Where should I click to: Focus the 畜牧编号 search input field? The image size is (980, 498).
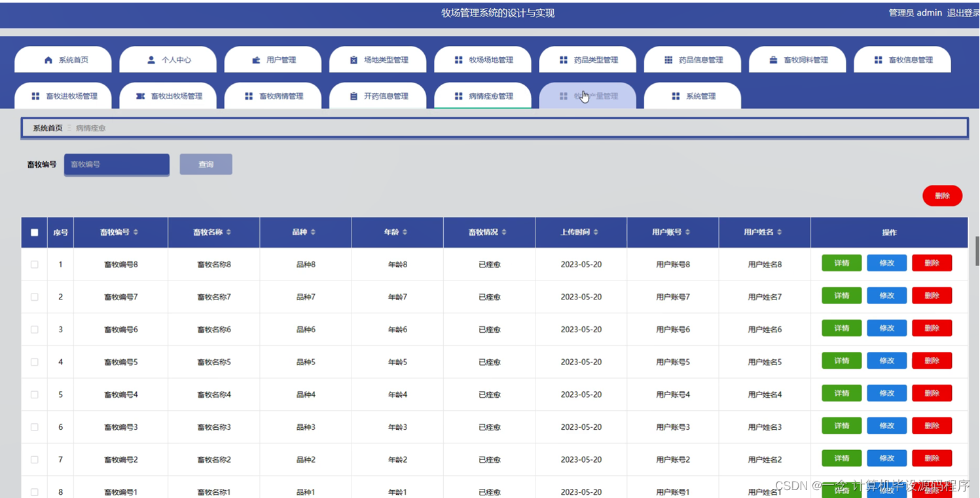[x=117, y=164]
